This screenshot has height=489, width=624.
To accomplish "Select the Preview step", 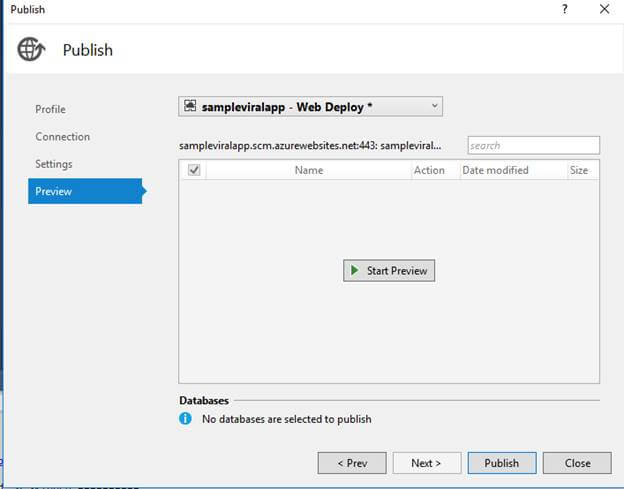I will 85,191.
